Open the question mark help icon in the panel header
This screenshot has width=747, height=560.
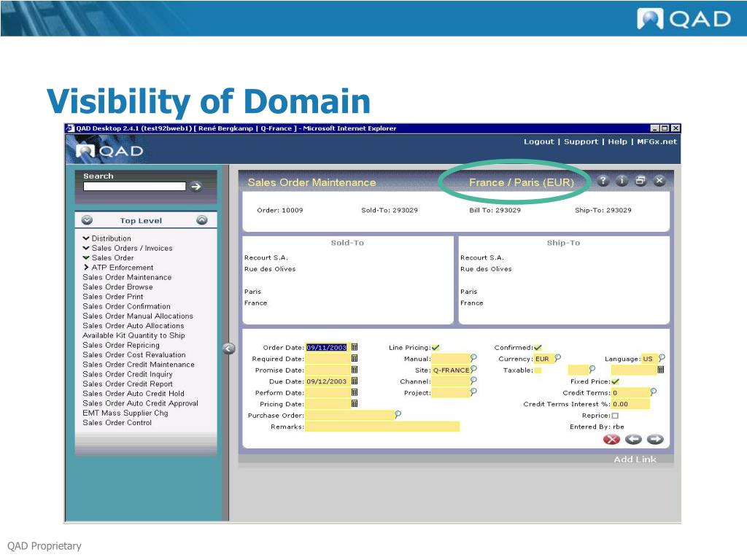point(603,181)
